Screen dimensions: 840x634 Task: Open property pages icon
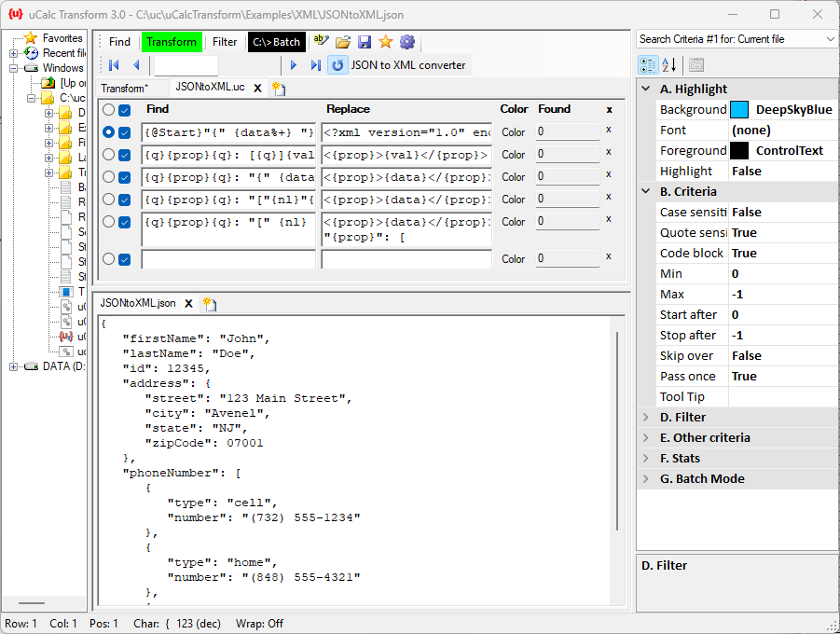696,65
